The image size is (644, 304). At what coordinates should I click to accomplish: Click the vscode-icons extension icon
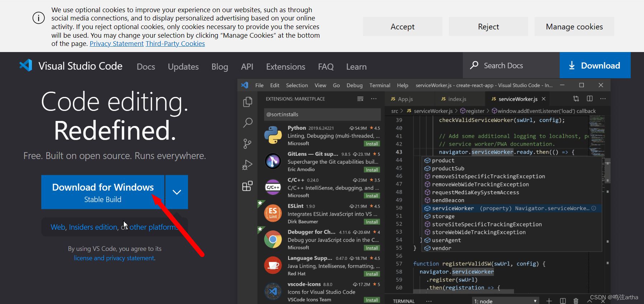pyautogui.click(x=273, y=291)
